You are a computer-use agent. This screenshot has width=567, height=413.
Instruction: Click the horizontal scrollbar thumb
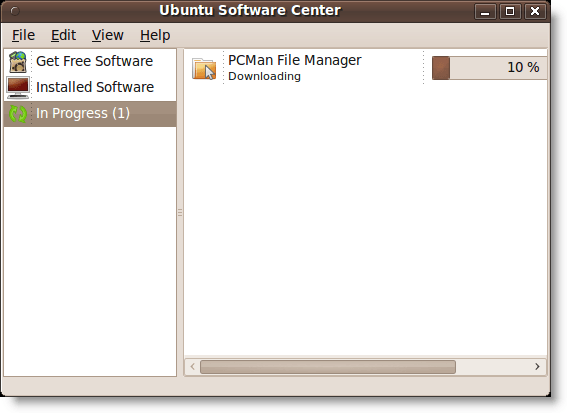[328, 367]
